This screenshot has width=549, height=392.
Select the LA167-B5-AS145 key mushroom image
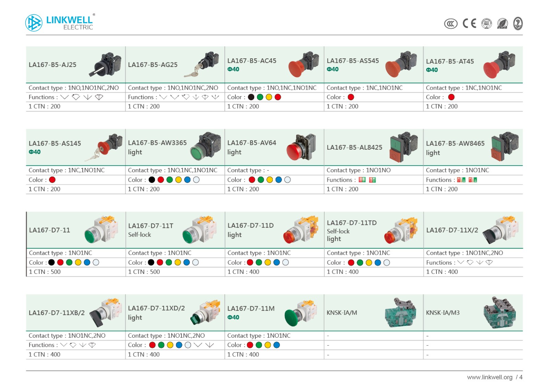(x=104, y=147)
